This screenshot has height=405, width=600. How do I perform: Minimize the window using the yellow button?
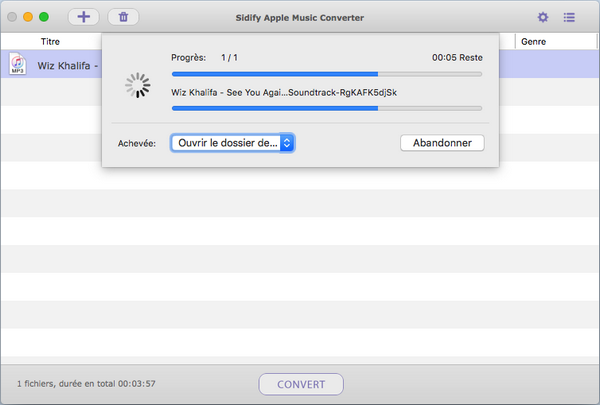point(28,17)
